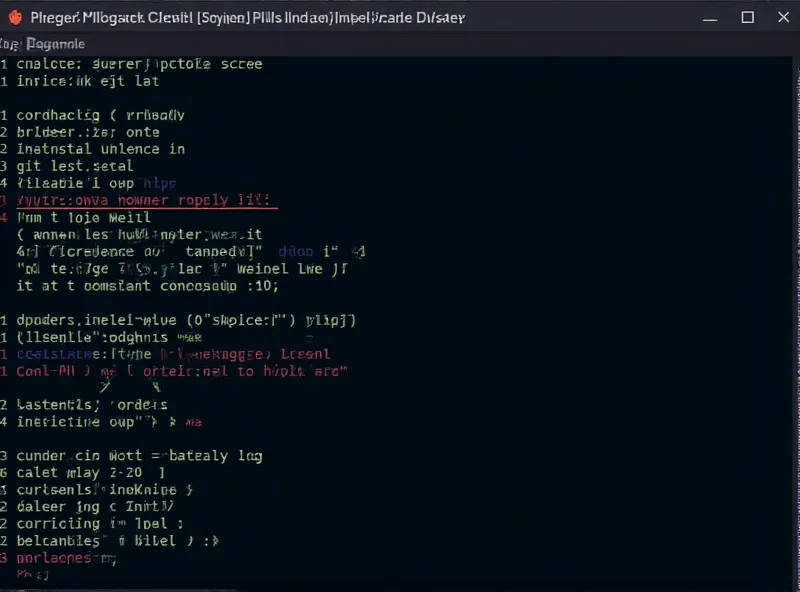Click the vertical scrollbar at right edge

[x=797, y=322]
